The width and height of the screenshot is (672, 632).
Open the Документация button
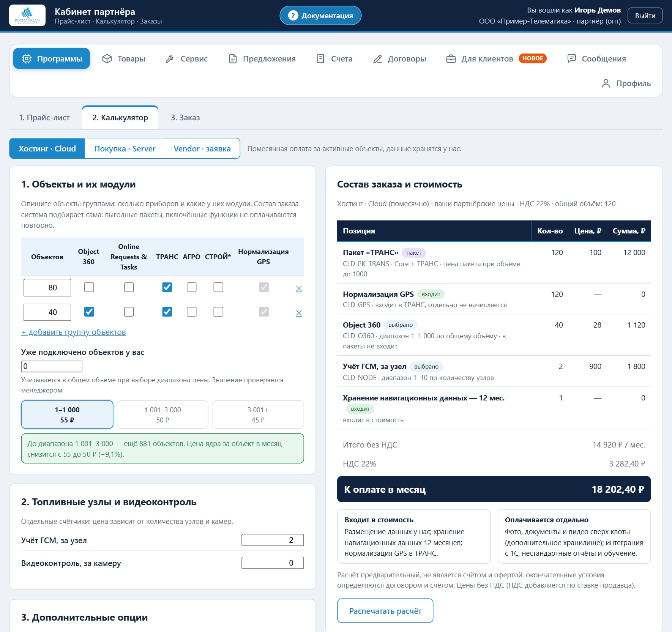tap(320, 16)
